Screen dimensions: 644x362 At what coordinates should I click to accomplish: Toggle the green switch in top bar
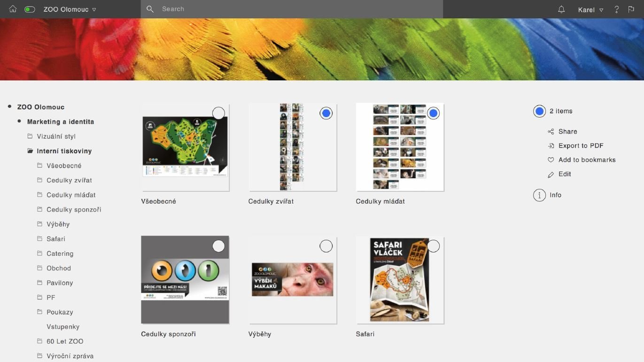pos(30,9)
